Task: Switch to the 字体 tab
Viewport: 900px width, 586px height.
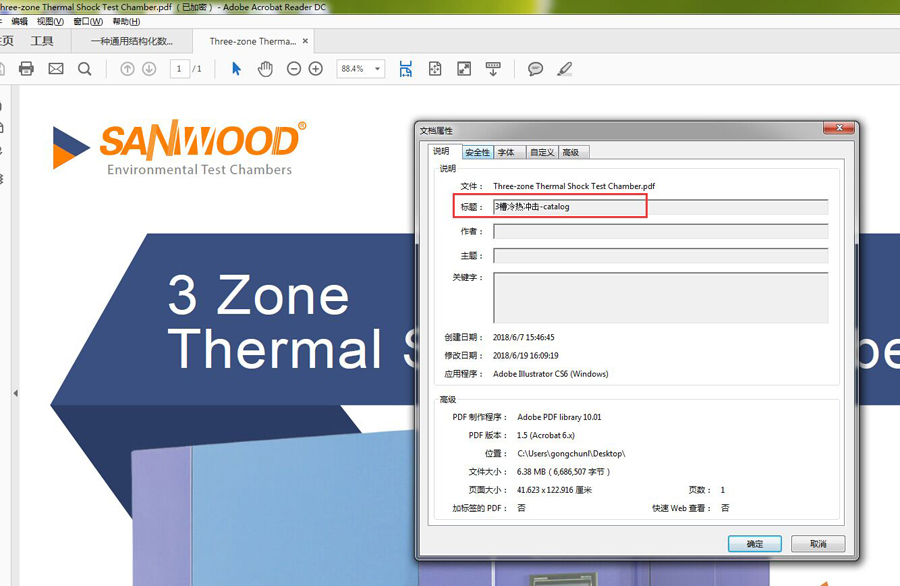Action: click(507, 152)
